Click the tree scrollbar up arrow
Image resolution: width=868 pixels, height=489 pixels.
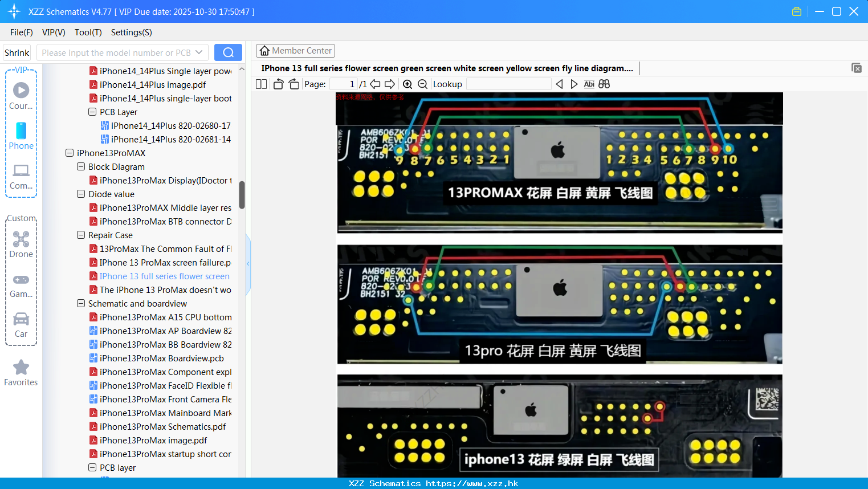click(x=242, y=69)
